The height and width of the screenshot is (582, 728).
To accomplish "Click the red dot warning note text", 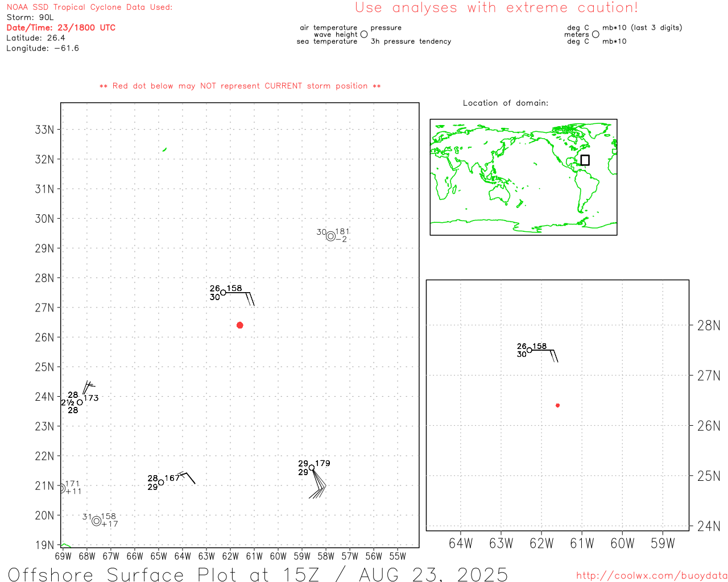I will click(x=240, y=86).
